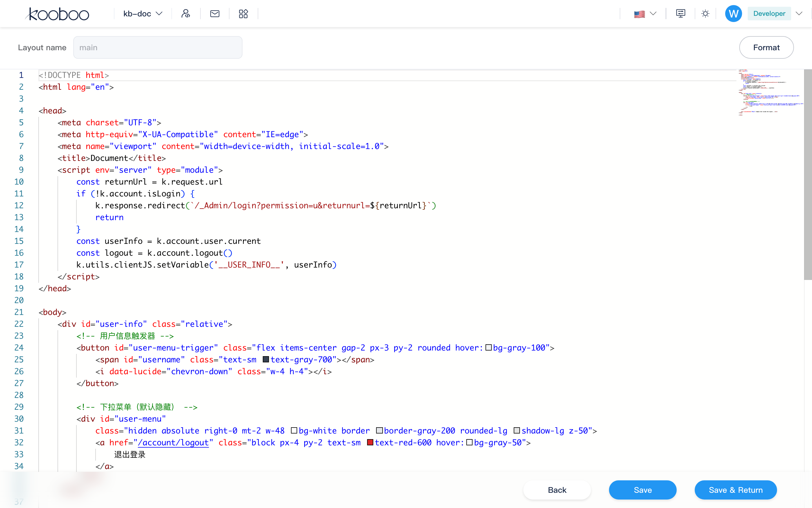Click the US flag language icon
This screenshot has height=508, width=812.
pos(639,14)
